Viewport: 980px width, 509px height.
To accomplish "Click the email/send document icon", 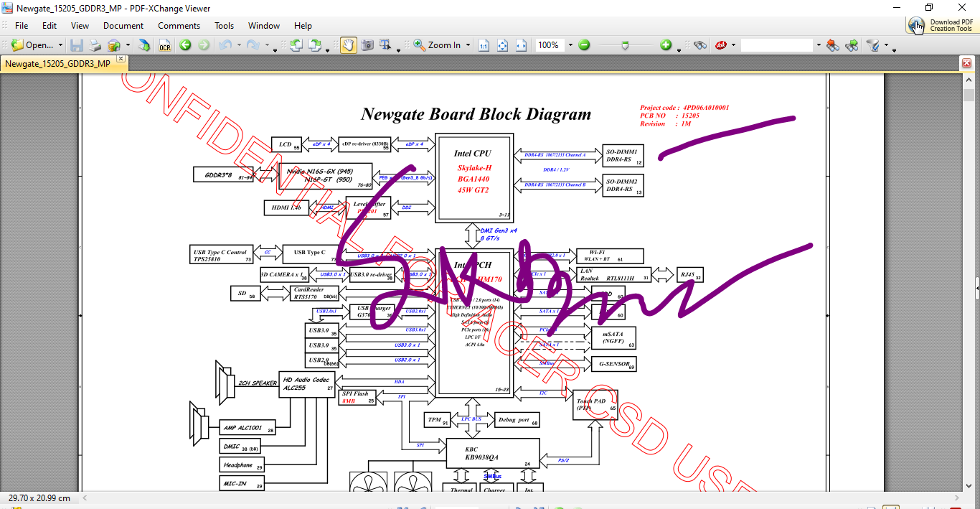I will (x=113, y=45).
